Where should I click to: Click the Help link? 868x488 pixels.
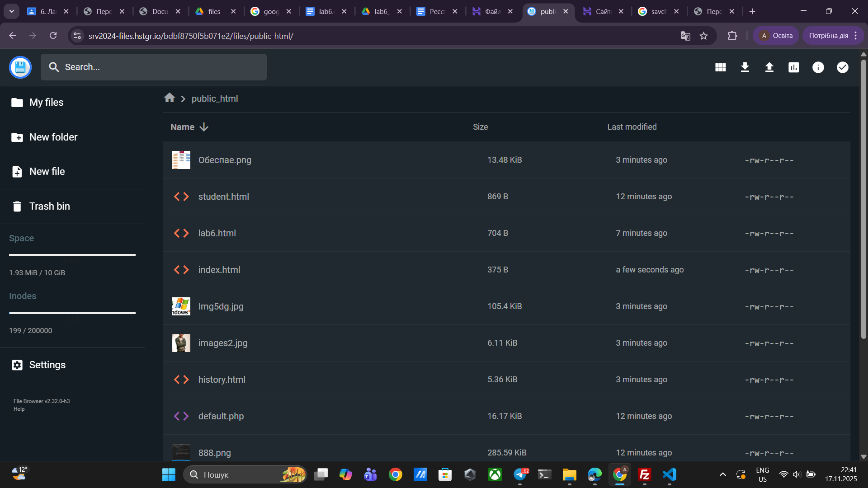pyautogui.click(x=19, y=409)
